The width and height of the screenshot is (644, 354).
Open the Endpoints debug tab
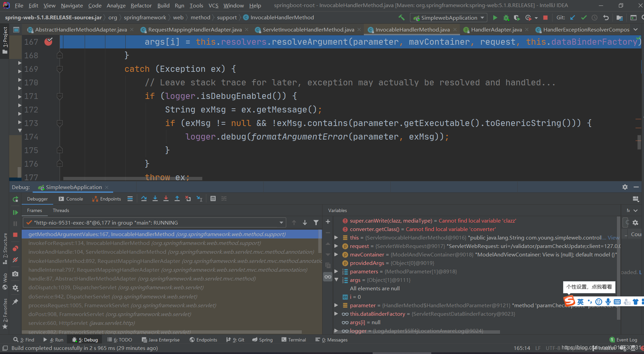106,199
